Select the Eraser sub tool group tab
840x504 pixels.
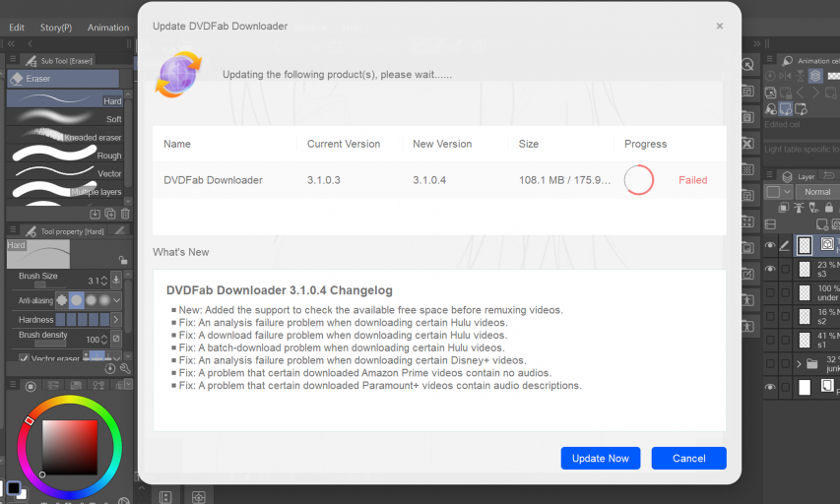[63, 78]
